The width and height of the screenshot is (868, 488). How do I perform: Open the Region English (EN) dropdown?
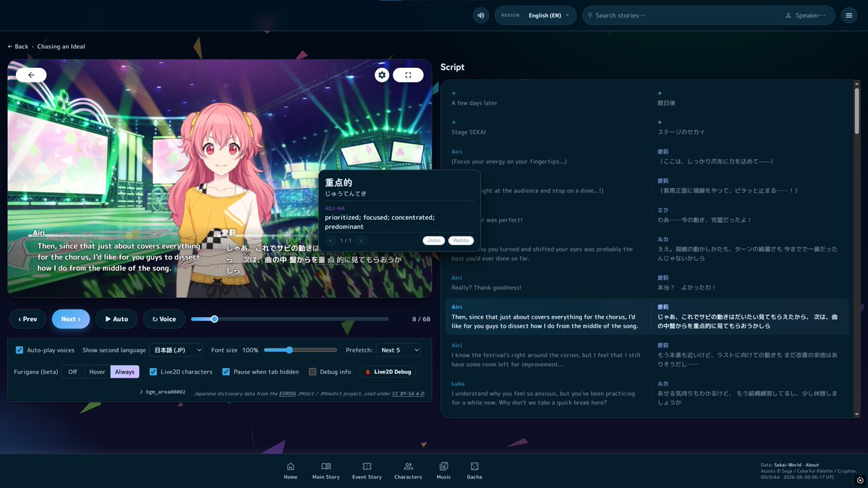coord(535,15)
